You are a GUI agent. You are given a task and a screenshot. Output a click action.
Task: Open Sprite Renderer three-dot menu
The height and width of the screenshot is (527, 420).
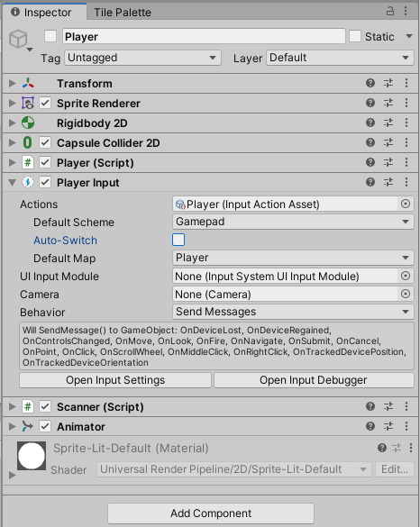point(406,103)
